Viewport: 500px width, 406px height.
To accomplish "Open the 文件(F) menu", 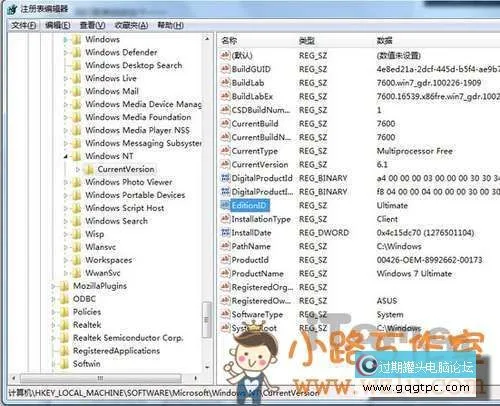I will (23, 25).
